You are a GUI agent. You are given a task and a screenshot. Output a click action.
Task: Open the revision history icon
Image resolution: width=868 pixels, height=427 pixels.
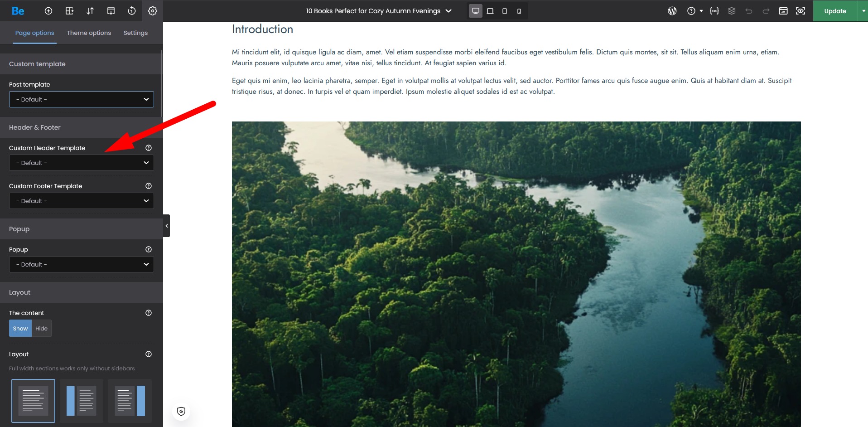pyautogui.click(x=132, y=11)
